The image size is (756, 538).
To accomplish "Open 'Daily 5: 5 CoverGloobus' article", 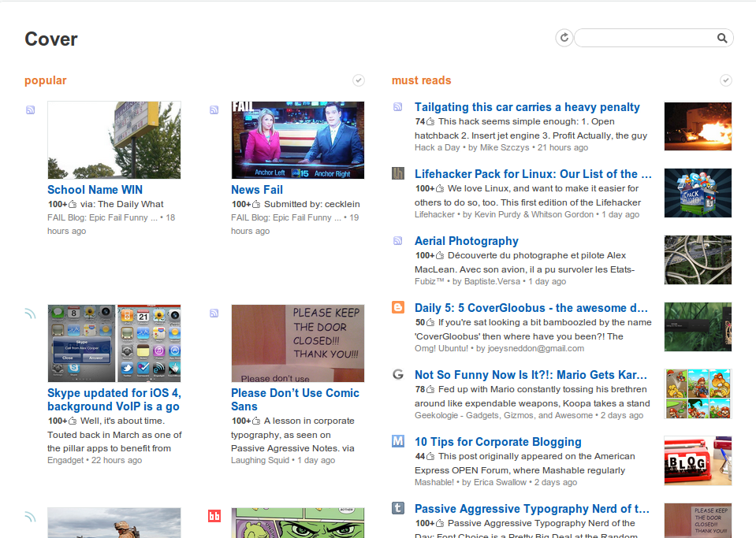I will [x=531, y=308].
